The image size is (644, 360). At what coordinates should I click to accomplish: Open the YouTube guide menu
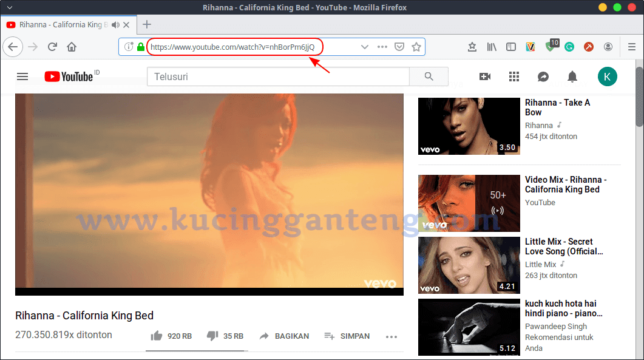click(22, 76)
